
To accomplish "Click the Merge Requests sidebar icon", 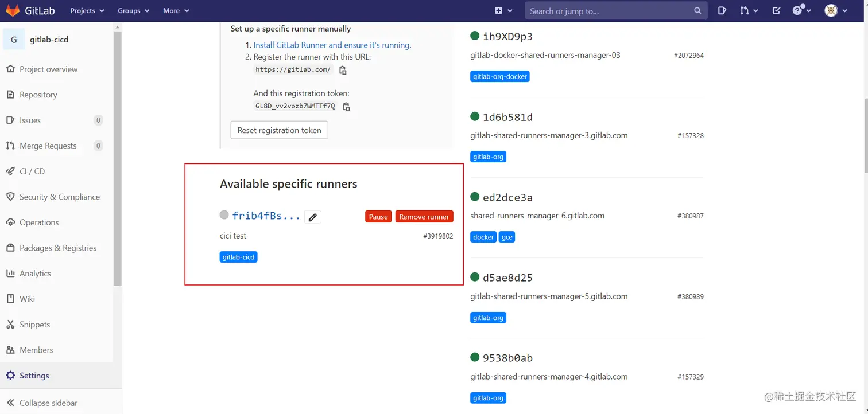I will click(x=10, y=146).
